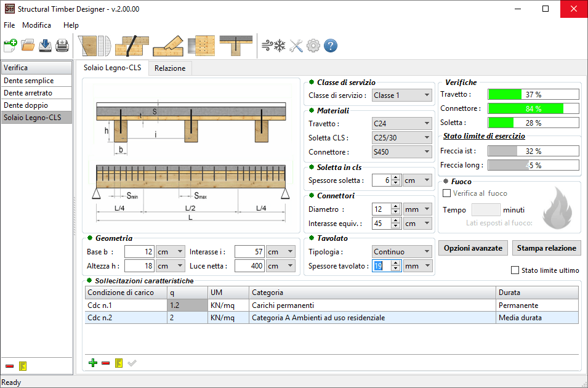Viewport: 588px width, 388px height.
Task: Open wind and snow loads icon
Action: (x=273, y=46)
